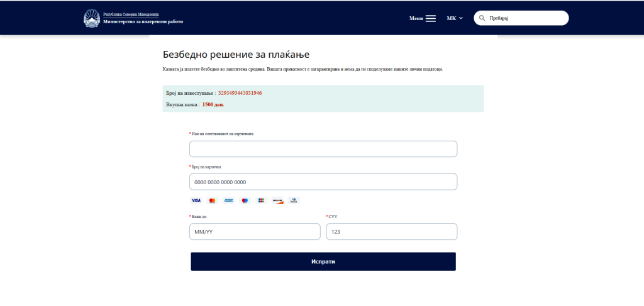Click the Discover card logo
Screen dimensions: 644x306
pyautogui.click(x=277, y=200)
